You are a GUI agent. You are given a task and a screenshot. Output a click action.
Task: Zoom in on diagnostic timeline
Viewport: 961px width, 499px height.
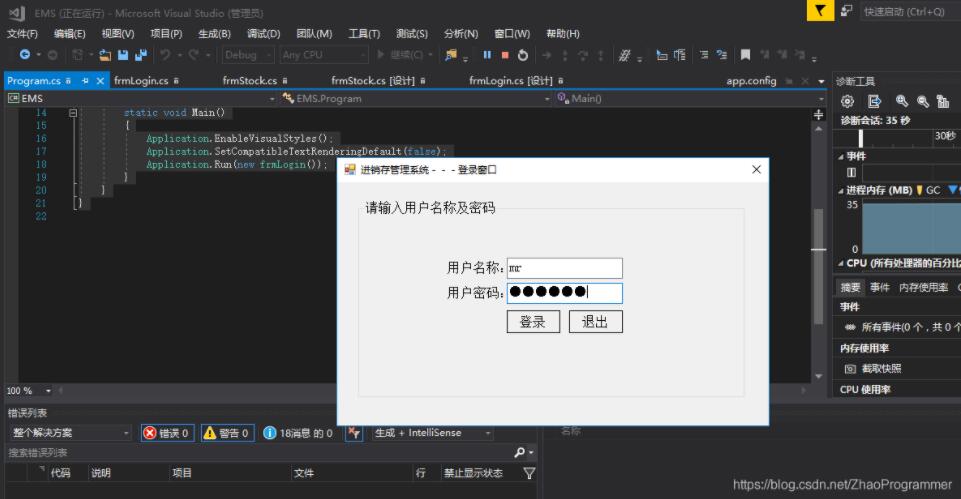(902, 101)
